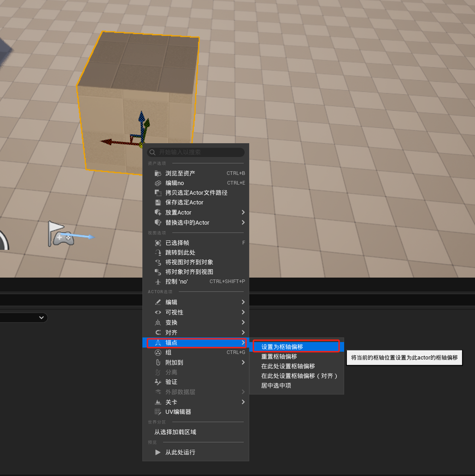Click the context menu search field
This screenshot has width=475, height=476.
198,152
